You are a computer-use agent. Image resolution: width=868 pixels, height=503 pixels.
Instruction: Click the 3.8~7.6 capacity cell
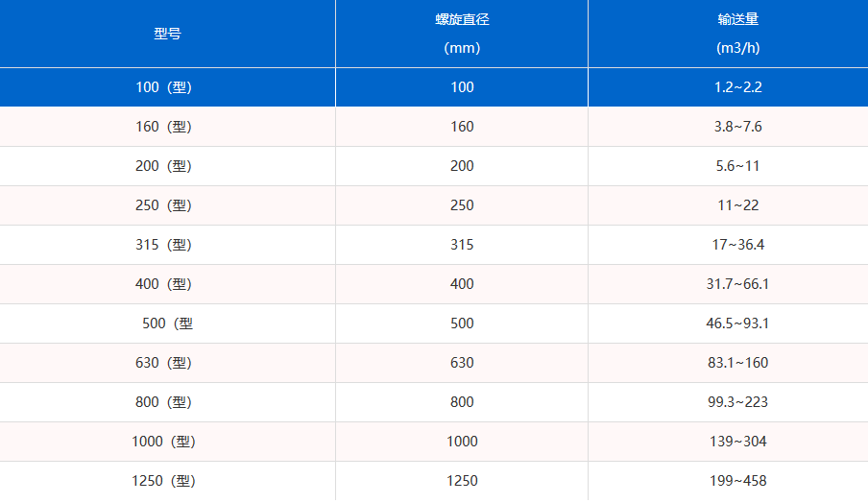click(737, 127)
